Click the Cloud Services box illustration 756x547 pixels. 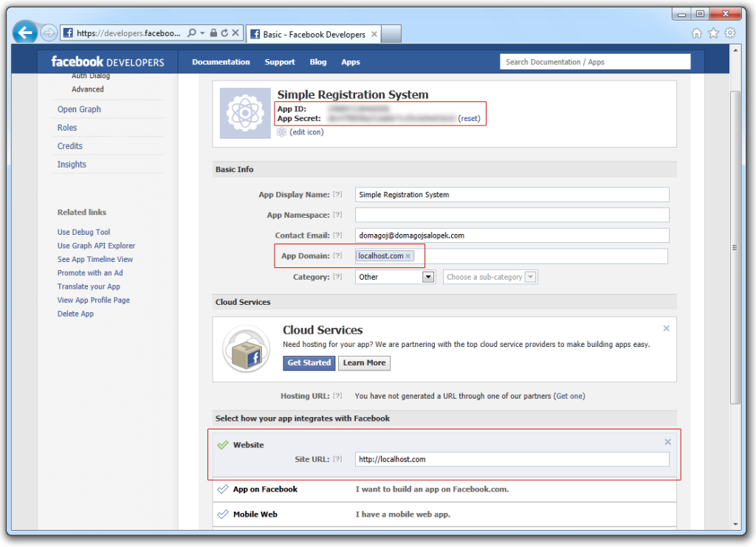(x=247, y=349)
